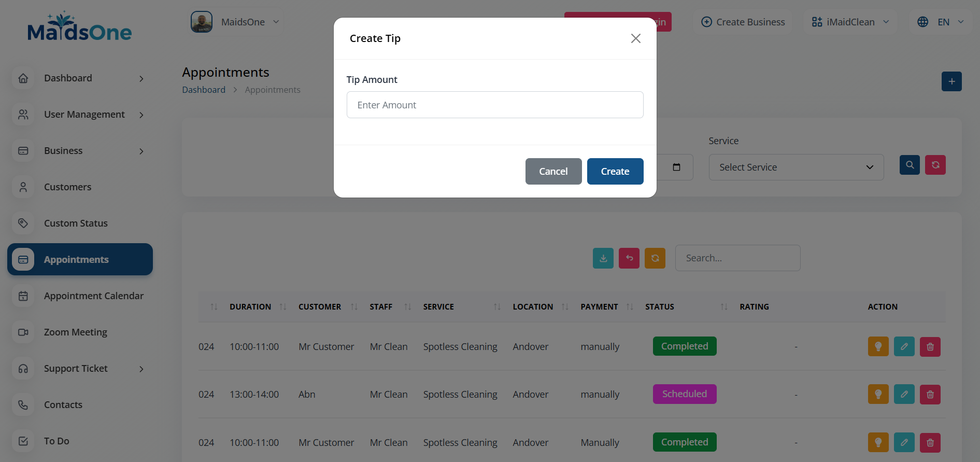The height and width of the screenshot is (462, 980).
Task: Open Appointment Calendar from the sidebar
Action: point(93,296)
